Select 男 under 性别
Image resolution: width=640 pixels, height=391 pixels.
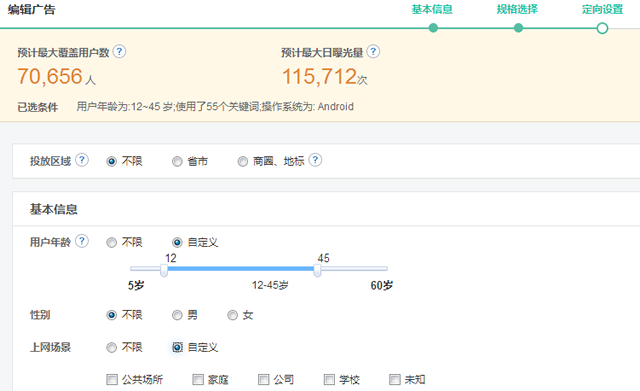point(177,315)
